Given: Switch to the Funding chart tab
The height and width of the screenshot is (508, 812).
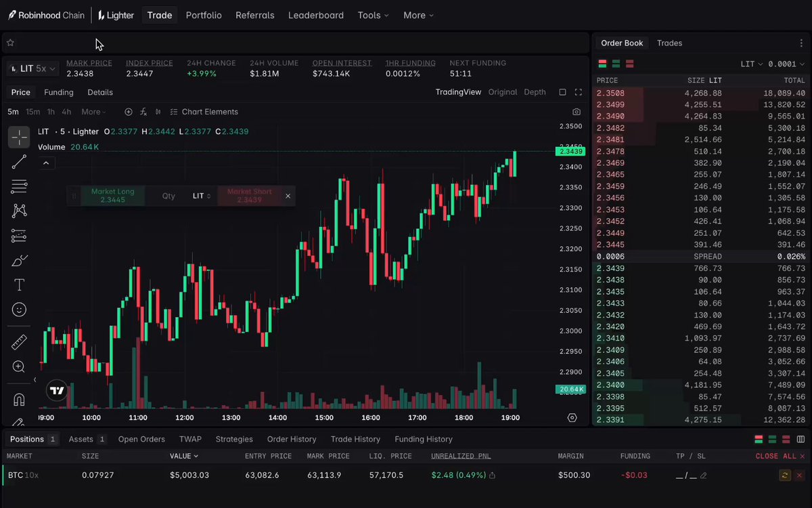Looking at the screenshot, I should (59, 92).
